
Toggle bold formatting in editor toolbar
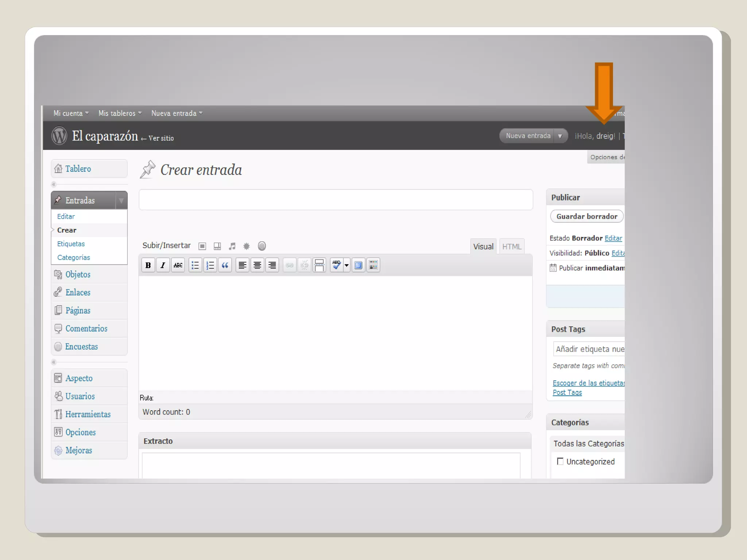(x=148, y=265)
